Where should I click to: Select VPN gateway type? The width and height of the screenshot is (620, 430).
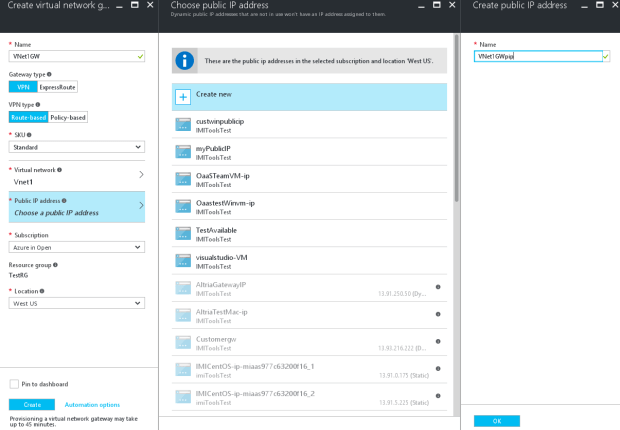(21, 87)
